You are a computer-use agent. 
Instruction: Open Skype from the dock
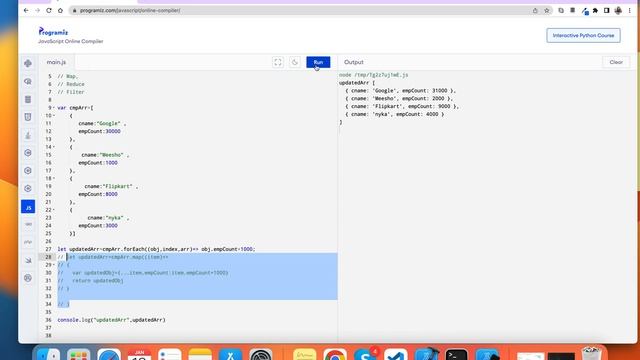365,354
